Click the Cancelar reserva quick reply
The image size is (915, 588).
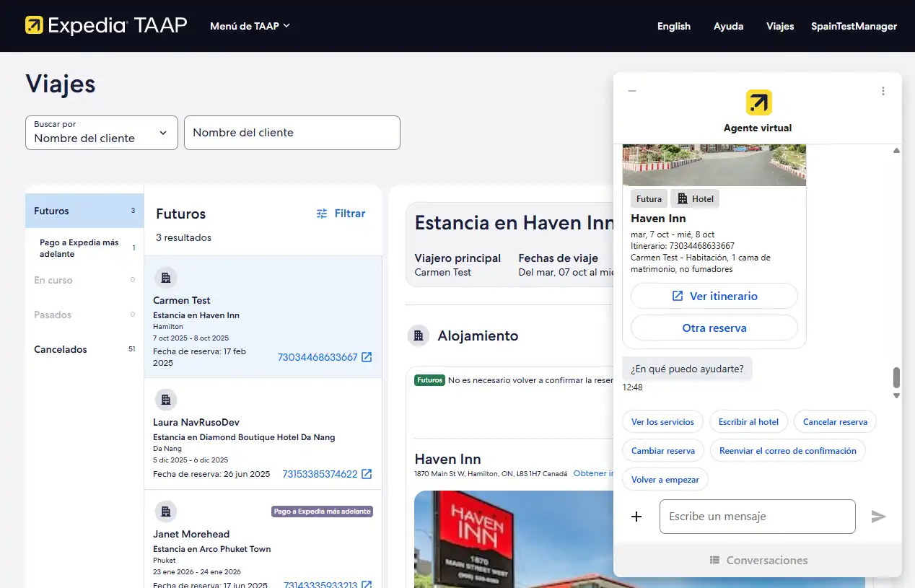(835, 422)
